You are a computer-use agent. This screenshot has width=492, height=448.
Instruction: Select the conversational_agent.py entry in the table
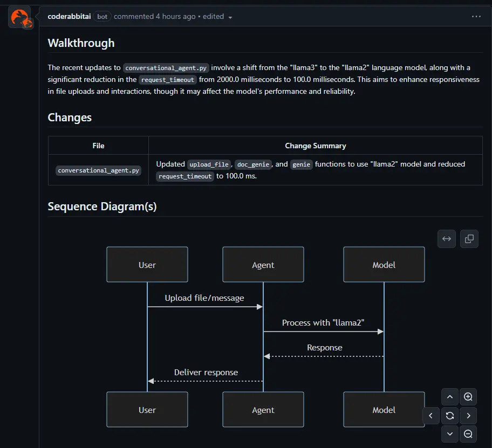(x=98, y=170)
